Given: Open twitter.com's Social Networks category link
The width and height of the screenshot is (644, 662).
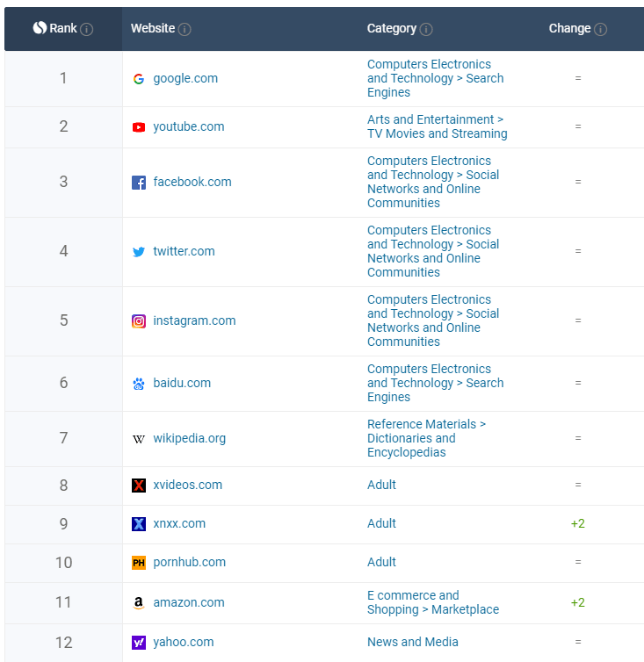Looking at the screenshot, I should tap(433, 251).
